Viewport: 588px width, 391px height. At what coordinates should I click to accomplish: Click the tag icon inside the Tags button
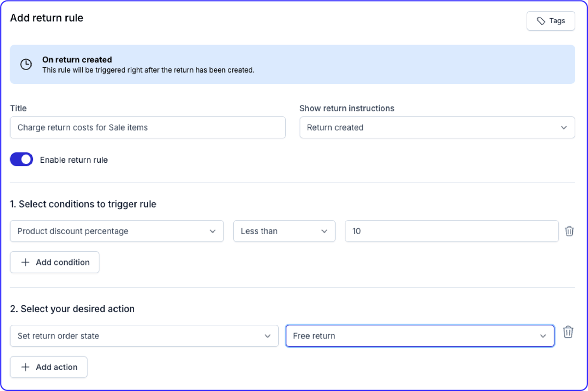(x=541, y=21)
